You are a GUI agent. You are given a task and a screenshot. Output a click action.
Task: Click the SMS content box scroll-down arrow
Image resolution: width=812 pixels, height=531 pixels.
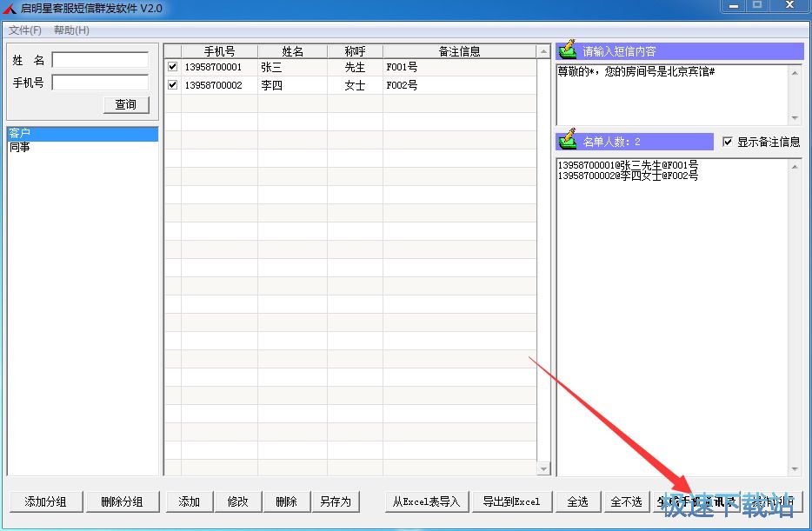point(795,118)
